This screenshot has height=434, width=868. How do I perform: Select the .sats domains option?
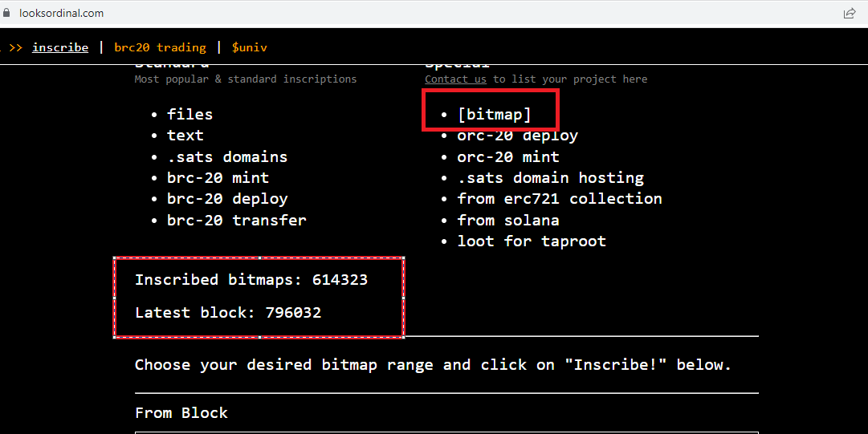pos(227,157)
